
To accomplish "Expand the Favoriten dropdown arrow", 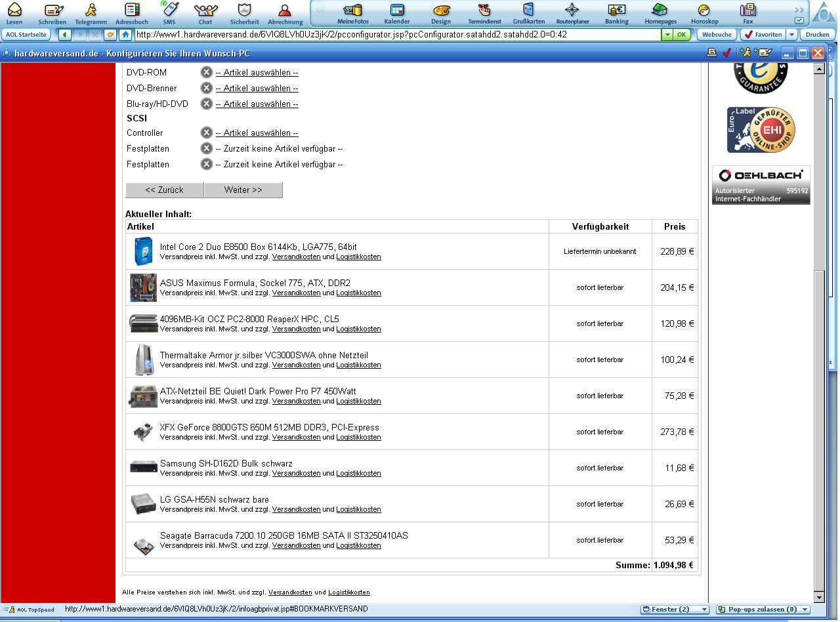I will coord(791,35).
